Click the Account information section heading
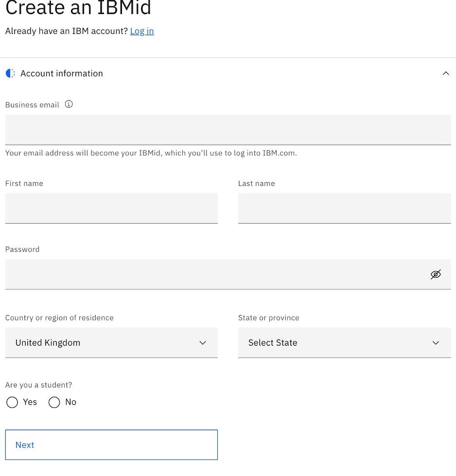This screenshot has height=476, width=456. [x=62, y=73]
